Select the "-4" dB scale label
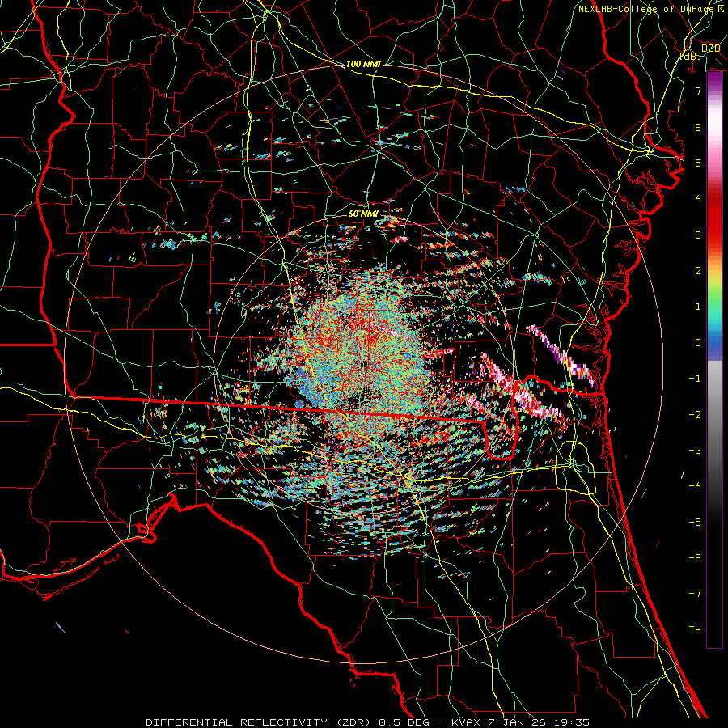The width and height of the screenshot is (728, 728). [x=695, y=486]
